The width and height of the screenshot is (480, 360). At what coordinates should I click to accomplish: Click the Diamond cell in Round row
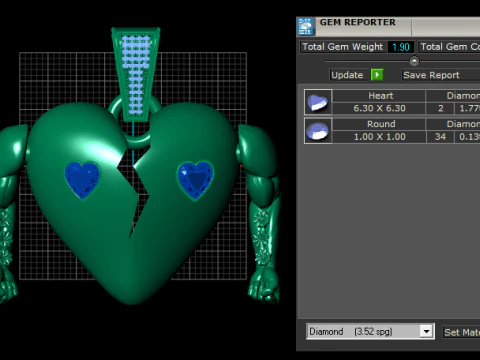pyautogui.click(x=453, y=124)
